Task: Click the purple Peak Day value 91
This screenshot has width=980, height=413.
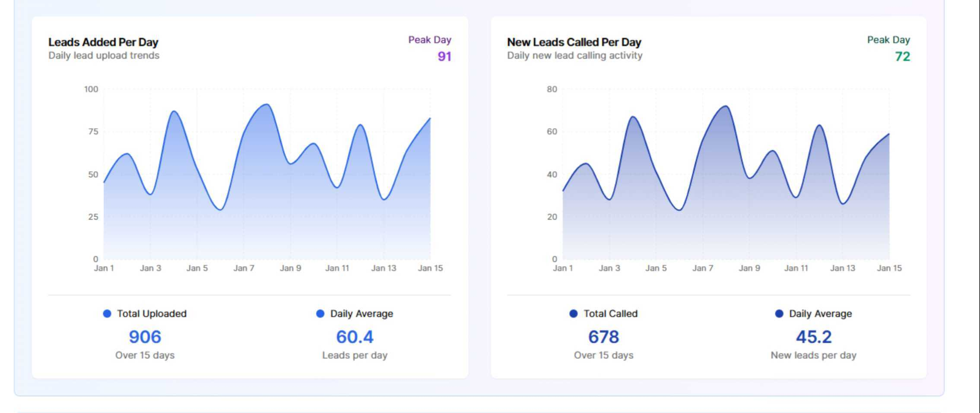Action: [x=444, y=57]
